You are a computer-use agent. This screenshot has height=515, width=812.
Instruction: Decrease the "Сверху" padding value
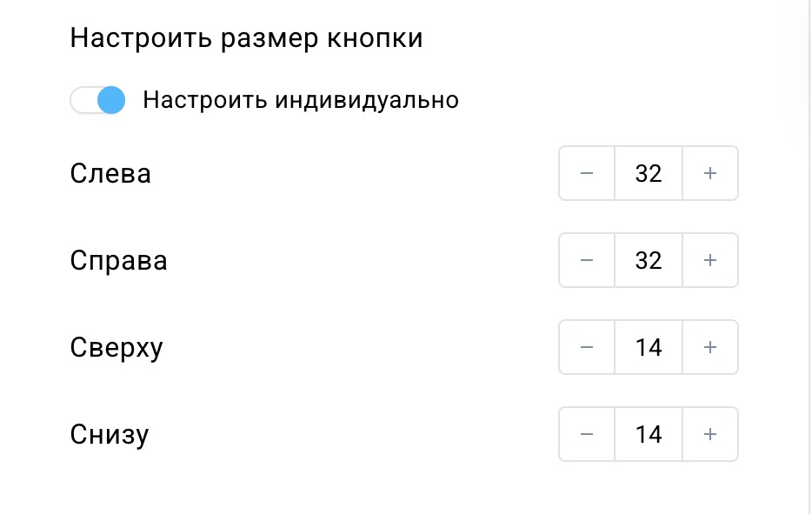[587, 347]
